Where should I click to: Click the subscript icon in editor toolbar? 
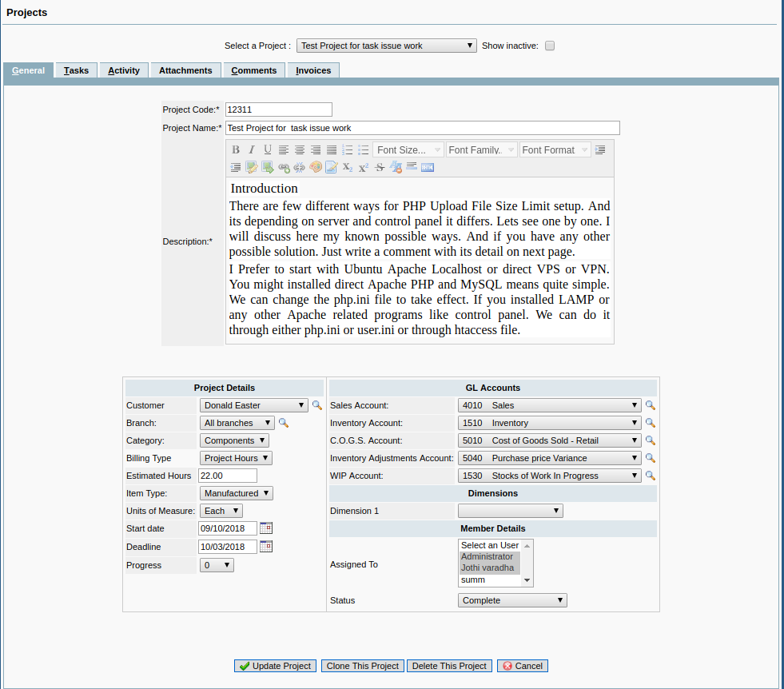(348, 167)
